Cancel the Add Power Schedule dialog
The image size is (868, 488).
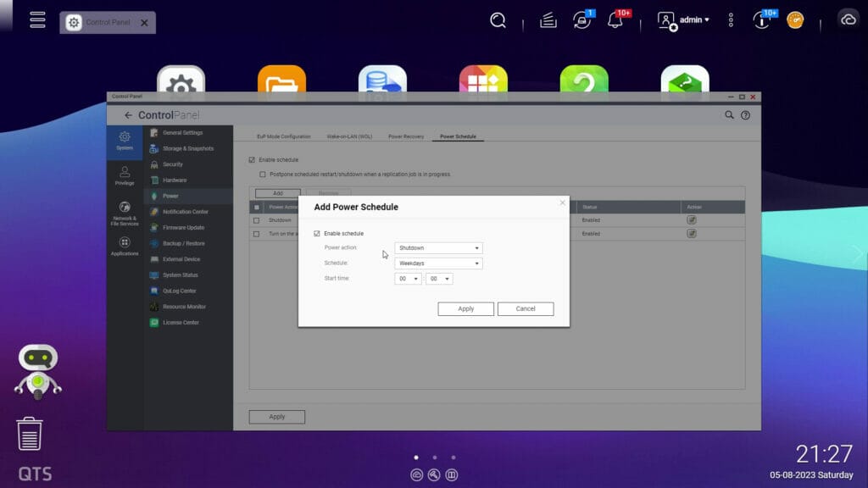click(526, 308)
